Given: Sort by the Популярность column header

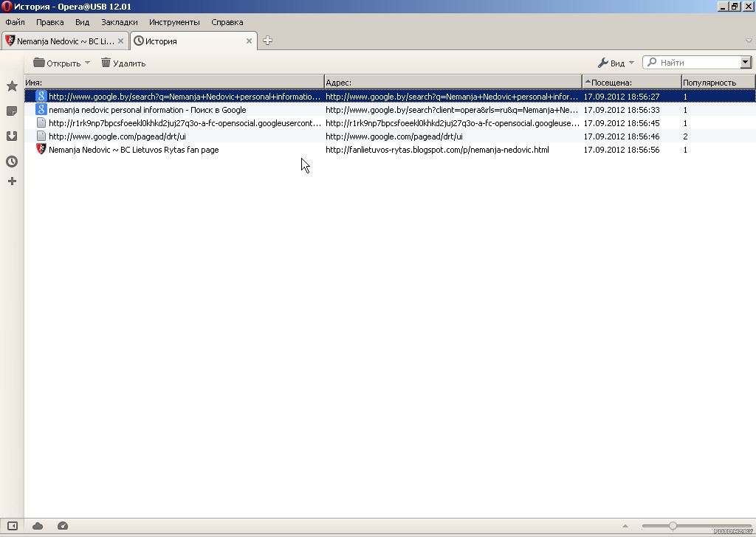Looking at the screenshot, I should click(x=718, y=83).
